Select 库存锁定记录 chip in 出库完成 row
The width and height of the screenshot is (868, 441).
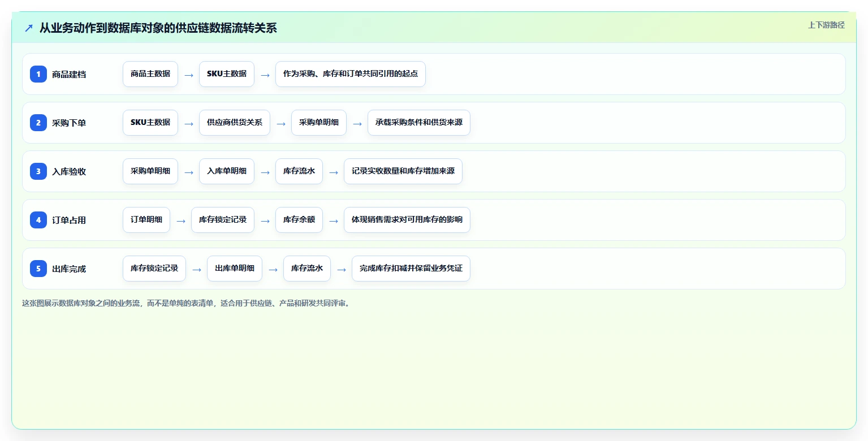[x=154, y=269]
